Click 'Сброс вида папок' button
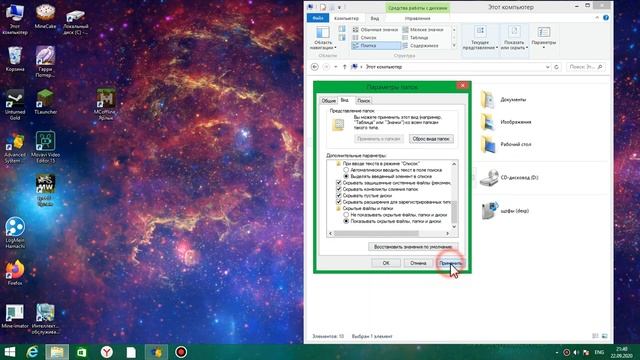The image size is (640, 360). (x=431, y=139)
